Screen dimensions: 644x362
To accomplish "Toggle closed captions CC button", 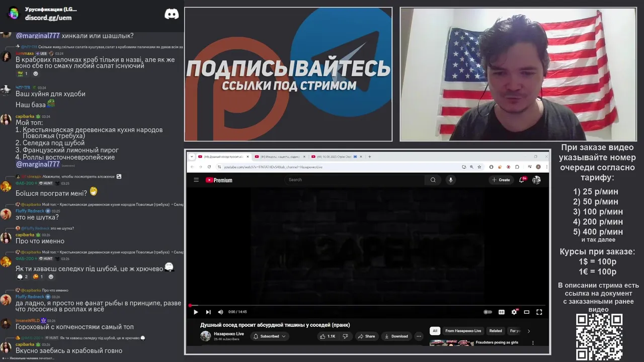I will 502,312.
